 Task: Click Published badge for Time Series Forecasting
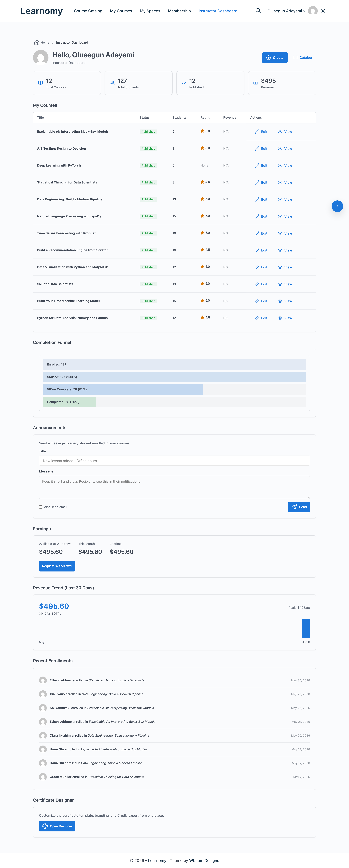[149, 233]
